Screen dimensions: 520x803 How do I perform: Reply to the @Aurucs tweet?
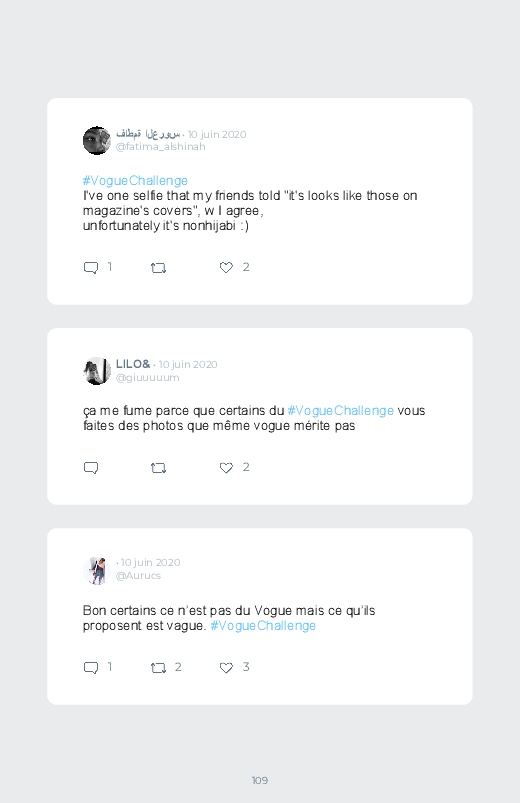91,668
